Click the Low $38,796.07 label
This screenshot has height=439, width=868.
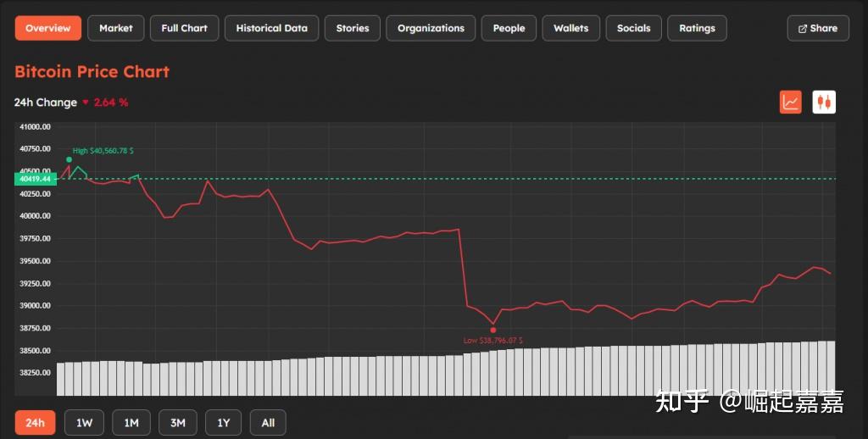(x=493, y=341)
